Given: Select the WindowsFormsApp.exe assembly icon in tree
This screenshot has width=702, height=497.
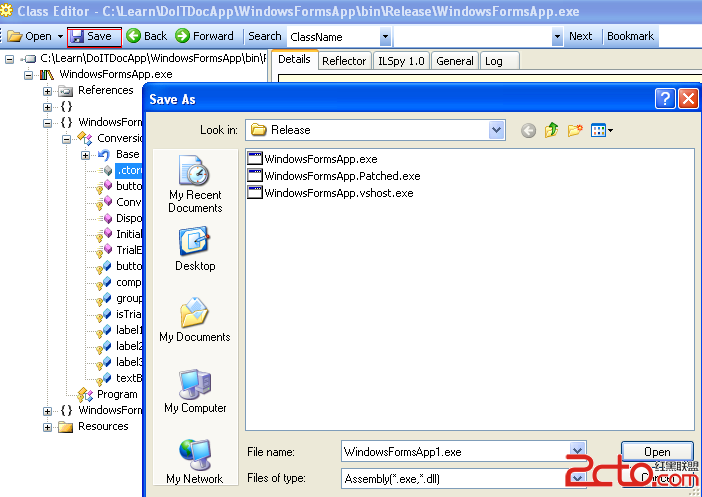Looking at the screenshot, I should (47, 74).
